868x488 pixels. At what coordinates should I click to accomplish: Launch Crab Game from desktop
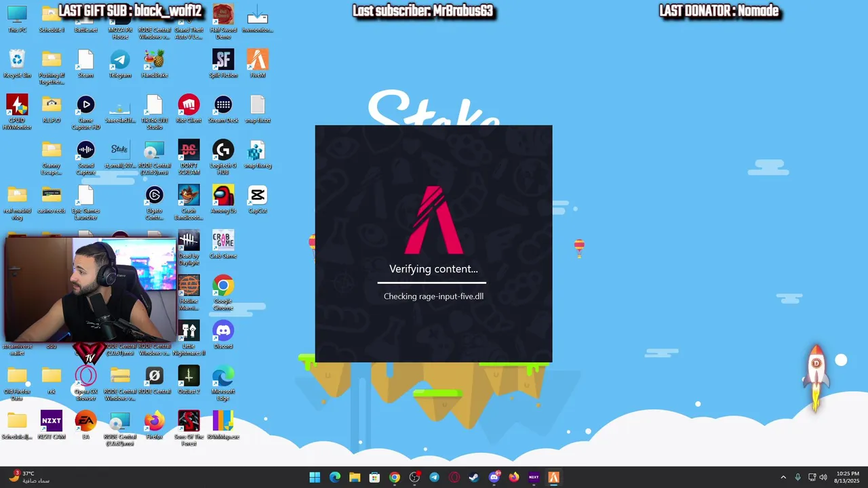(223, 244)
